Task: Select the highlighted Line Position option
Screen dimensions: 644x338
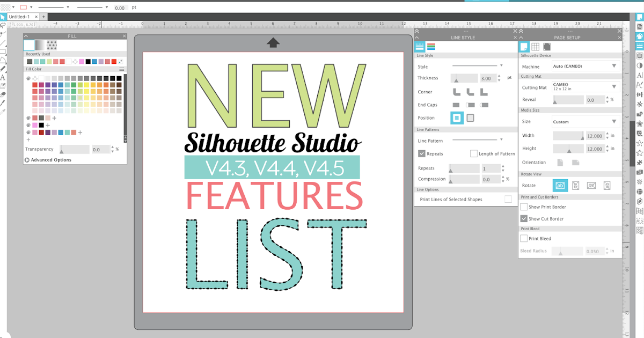Action: (x=457, y=117)
